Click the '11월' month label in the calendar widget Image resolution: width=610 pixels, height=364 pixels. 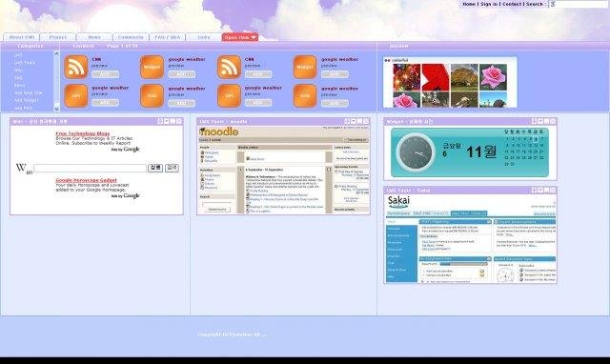[481, 152]
